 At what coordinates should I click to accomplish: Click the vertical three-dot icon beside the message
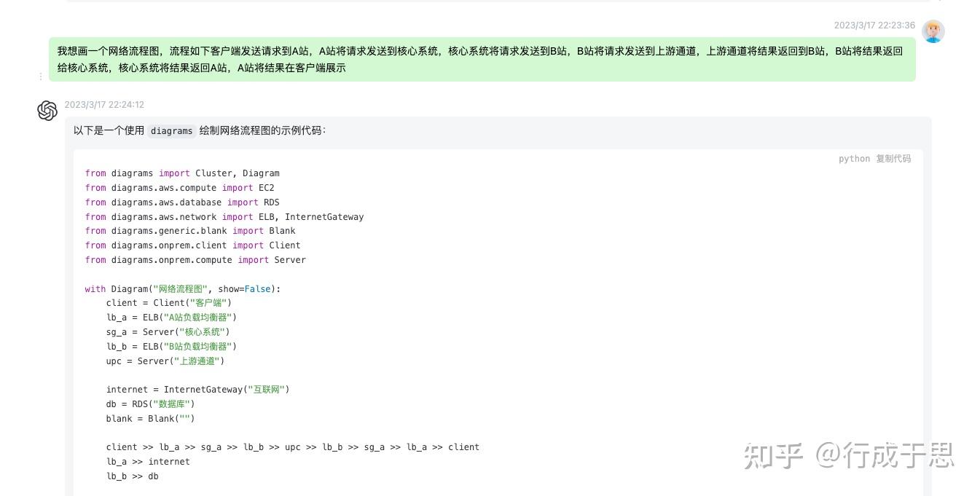tap(41, 76)
